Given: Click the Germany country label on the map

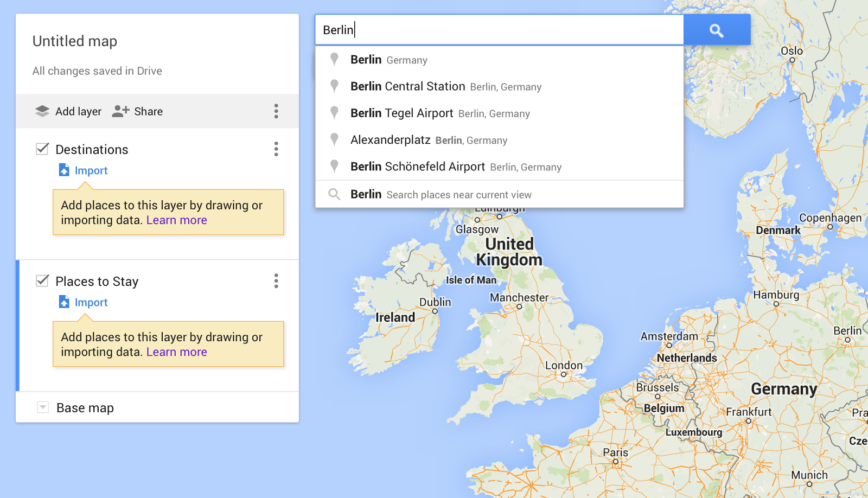Looking at the screenshot, I should coord(784,389).
